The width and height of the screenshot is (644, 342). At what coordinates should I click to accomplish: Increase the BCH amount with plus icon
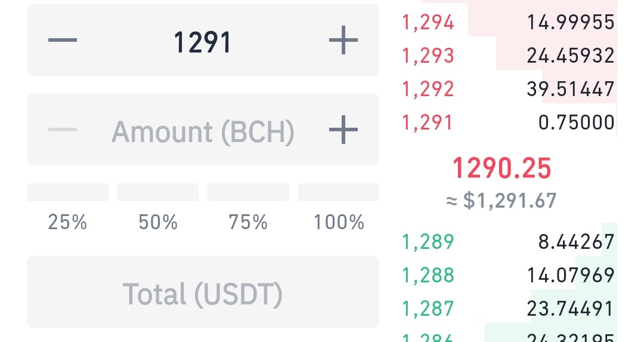(343, 130)
